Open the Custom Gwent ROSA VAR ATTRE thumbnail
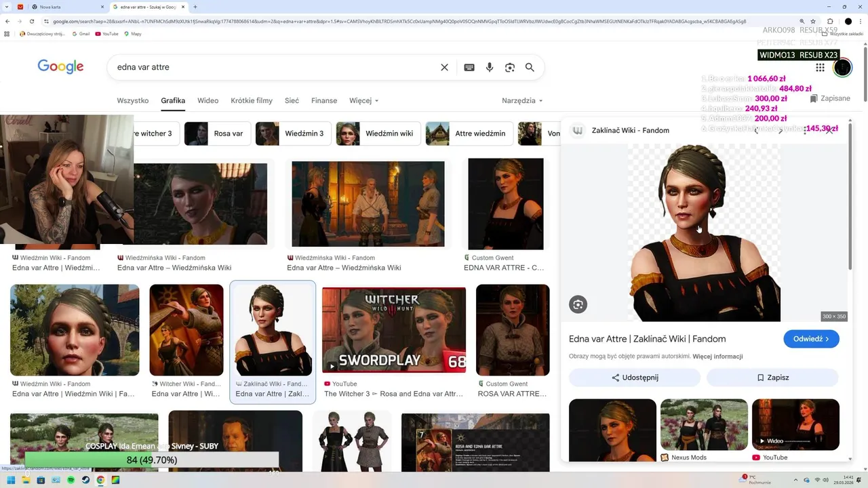 click(x=513, y=330)
